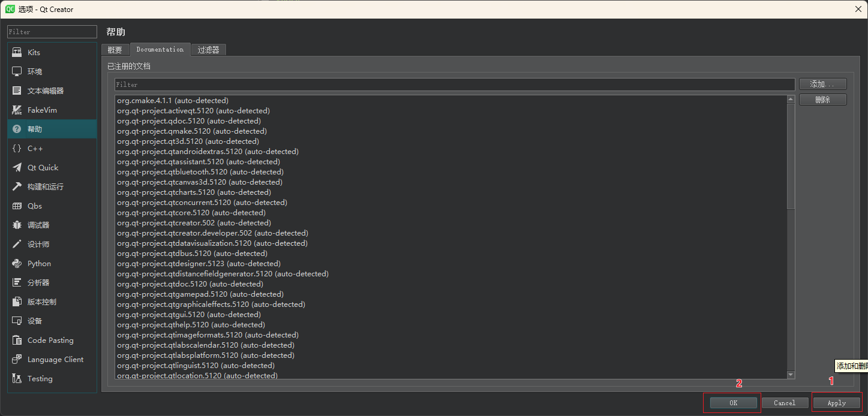Select the 设备 device icon category
Screen dimensions: 868x416
(x=17, y=321)
